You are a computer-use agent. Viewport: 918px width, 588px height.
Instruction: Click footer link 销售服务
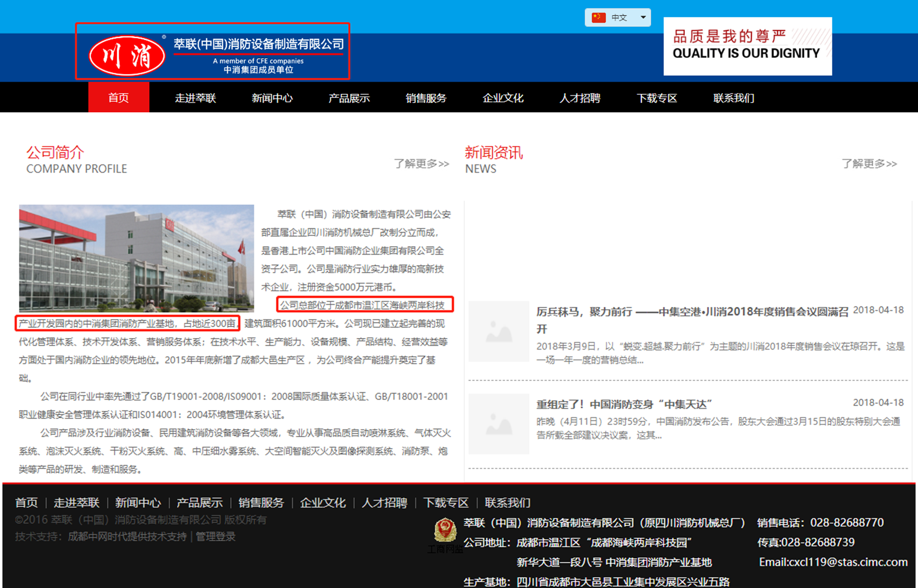[x=261, y=502]
